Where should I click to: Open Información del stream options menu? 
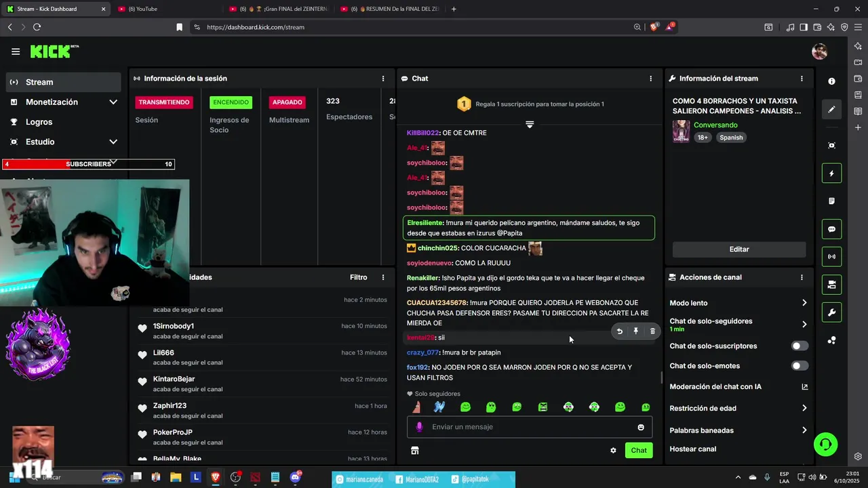coord(802,79)
